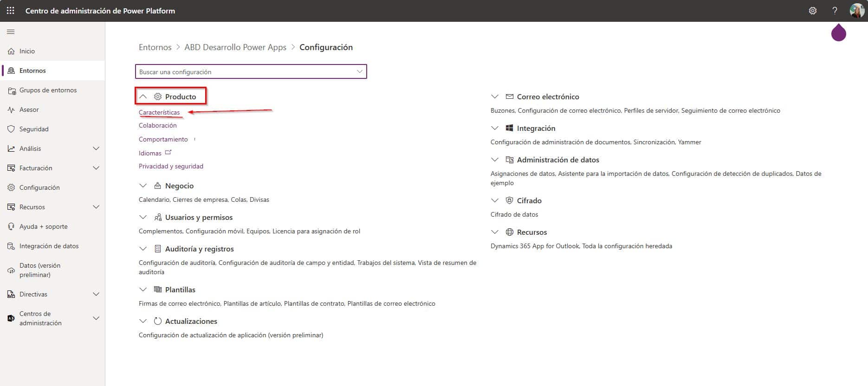Expand the Negocio section chevron

143,186
